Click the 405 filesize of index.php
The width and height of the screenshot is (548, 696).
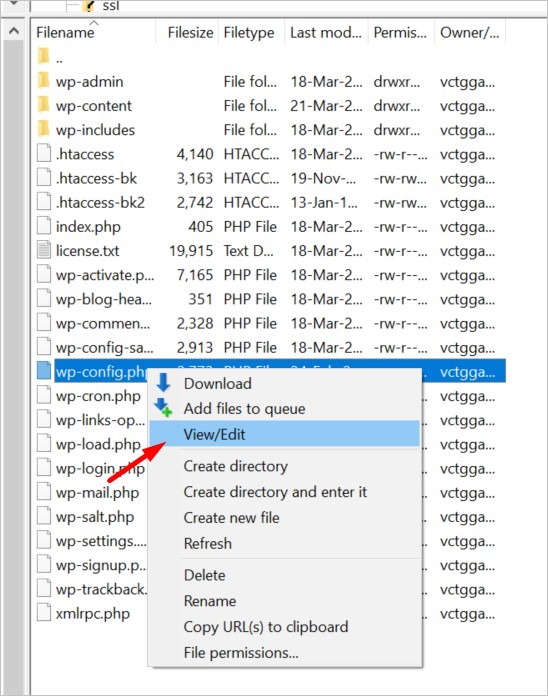[201, 227]
